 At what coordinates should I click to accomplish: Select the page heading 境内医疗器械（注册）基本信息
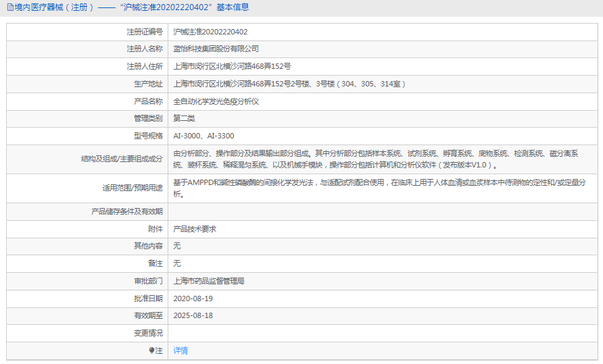[x=132, y=7]
